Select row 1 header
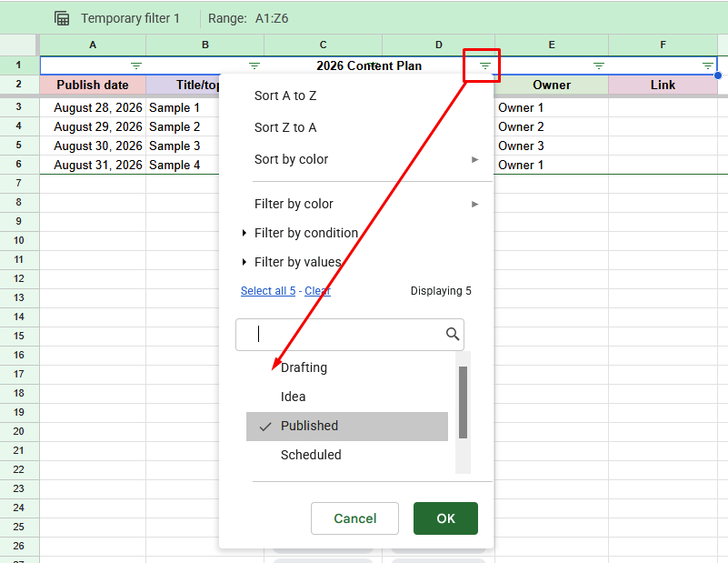Viewport: 728px width, 563px height. pyautogui.click(x=18, y=65)
